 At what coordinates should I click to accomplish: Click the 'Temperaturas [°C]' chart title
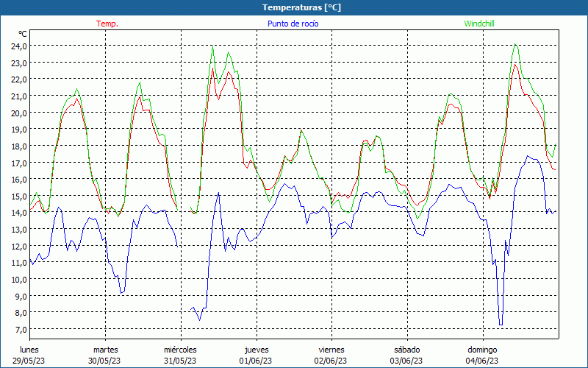301,7
